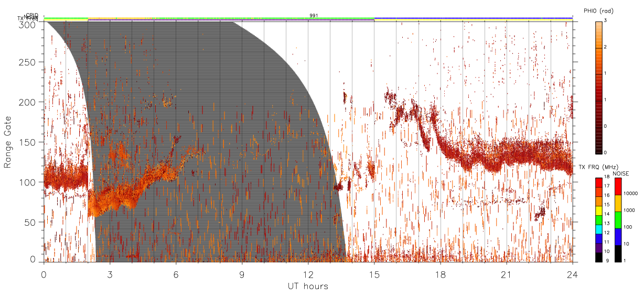Click the '18' tick label on the UT hours axis
The height and width of the screenshot is (297, 644).
tap(441, 274)
